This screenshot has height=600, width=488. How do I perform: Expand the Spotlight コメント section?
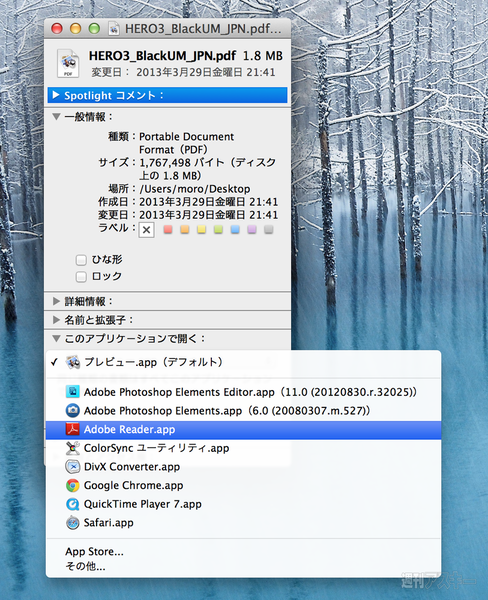pos(56,95)
